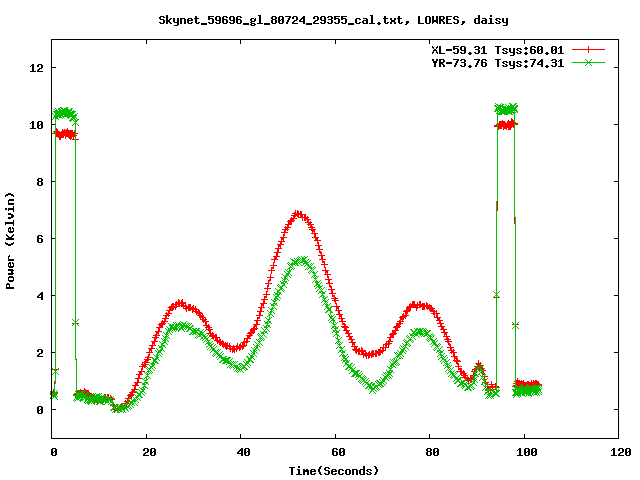Click the red curve's central peak near 52 seconds
This screenshot has height=480, width=640.
(x=298, y=214)
